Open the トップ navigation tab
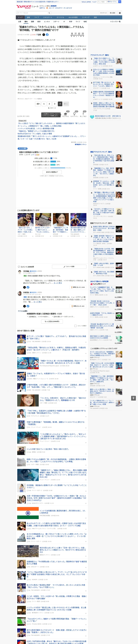This screenshot has height=644, width=138. 20,17
